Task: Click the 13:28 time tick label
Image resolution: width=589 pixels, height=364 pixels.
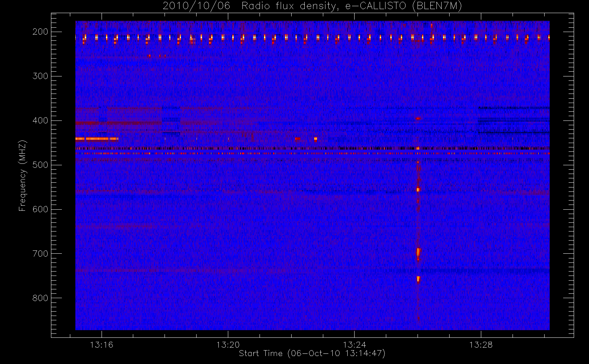Action: 481,345
